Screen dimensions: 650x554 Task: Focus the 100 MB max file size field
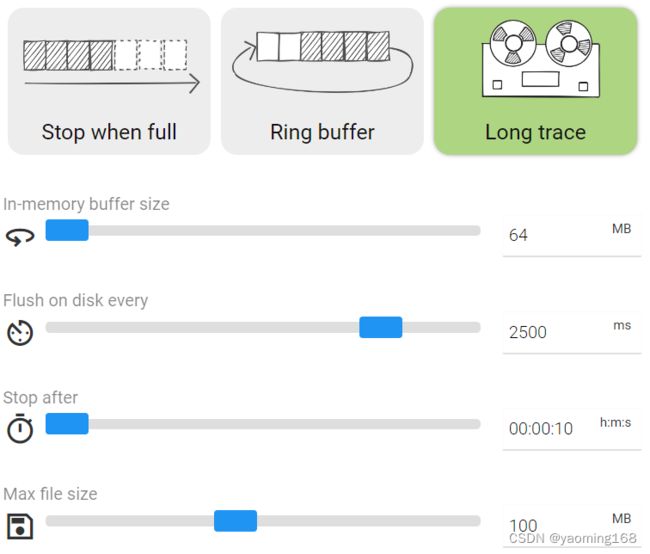coord(572,527)
